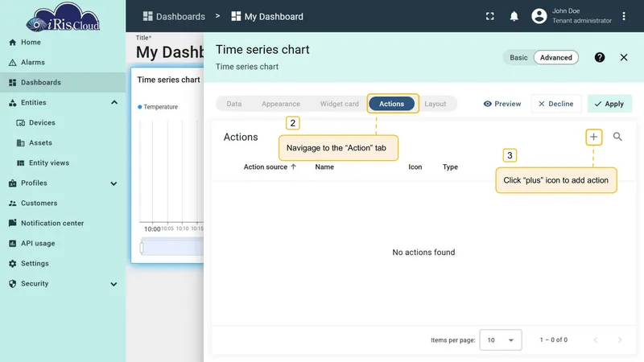Switch to the Layout tab
Viewport: 644px width, 362px height.
(x=436, y=104)
